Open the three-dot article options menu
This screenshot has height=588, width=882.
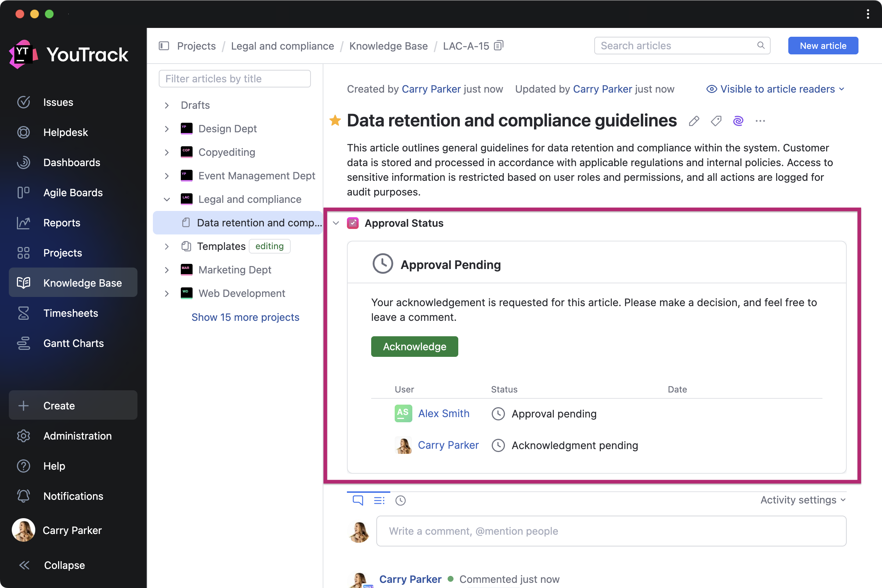click(760, 121)
